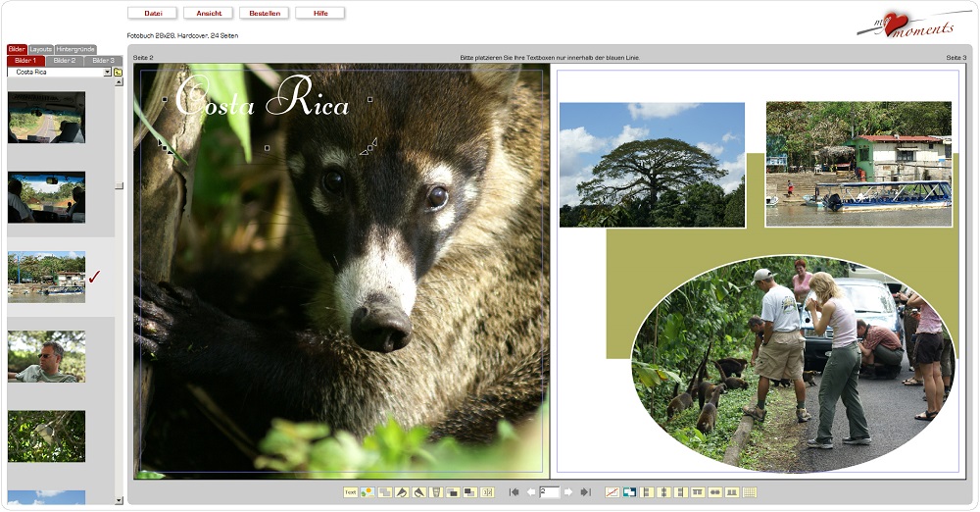The width and height of the screenshot is (980, 512).
Task: Click the page number input field
Action: [x=550, y=492]
